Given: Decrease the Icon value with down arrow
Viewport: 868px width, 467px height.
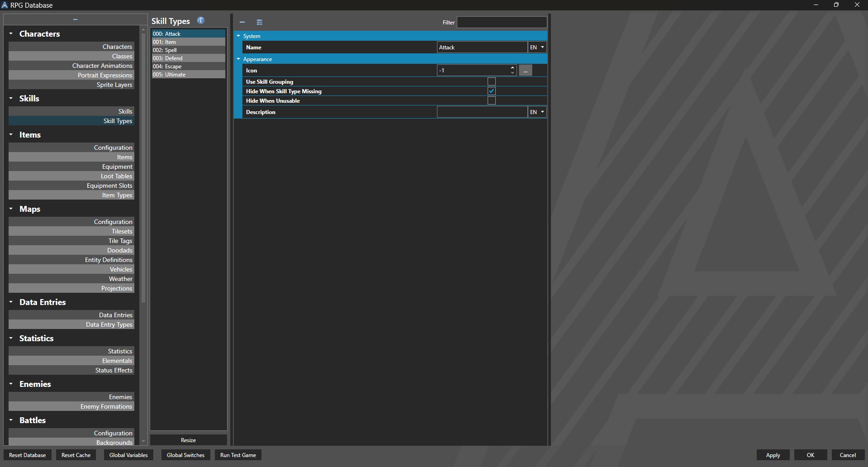Looking at the screenshot, I should coord(512,73).
